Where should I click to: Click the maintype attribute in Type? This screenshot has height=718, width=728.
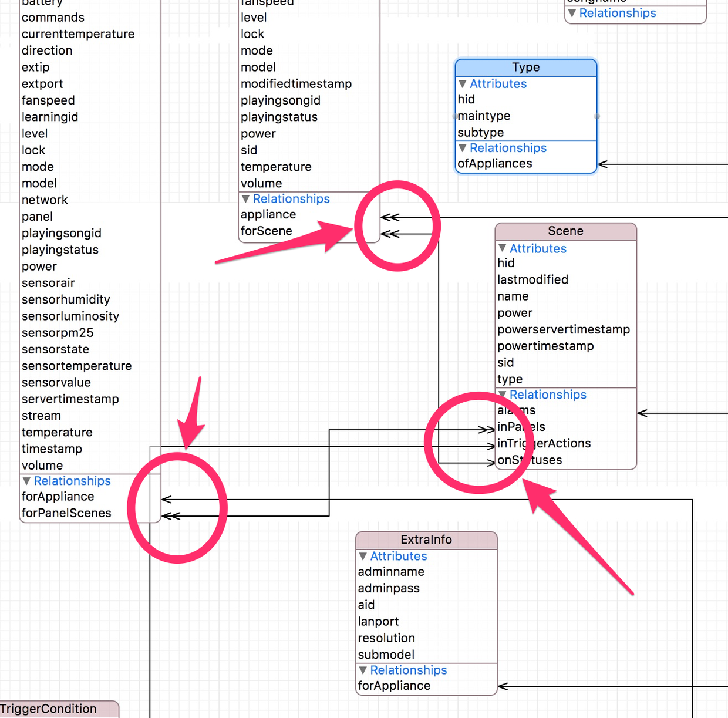click(484, 116)
